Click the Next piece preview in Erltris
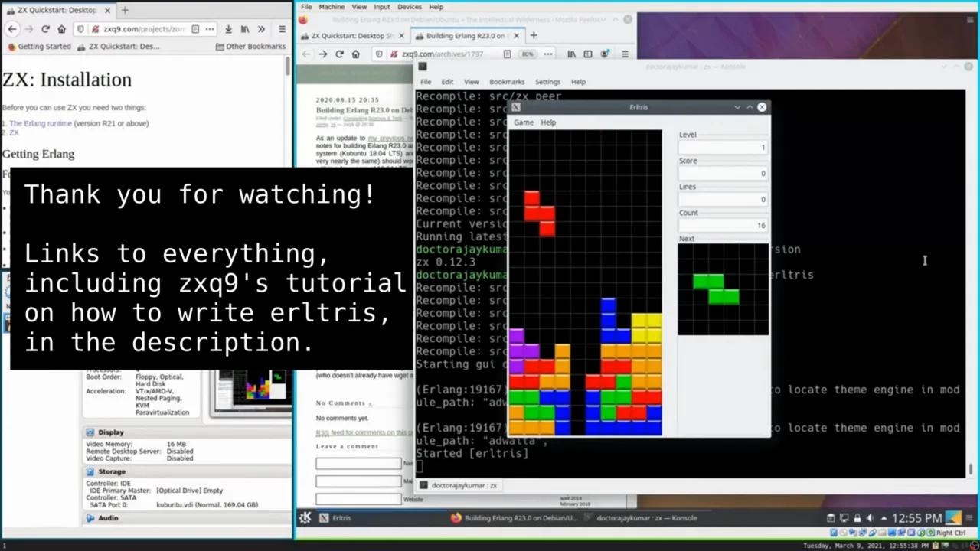Image resolution: width=980 pixels, height=551 pixels. (723, 289)
